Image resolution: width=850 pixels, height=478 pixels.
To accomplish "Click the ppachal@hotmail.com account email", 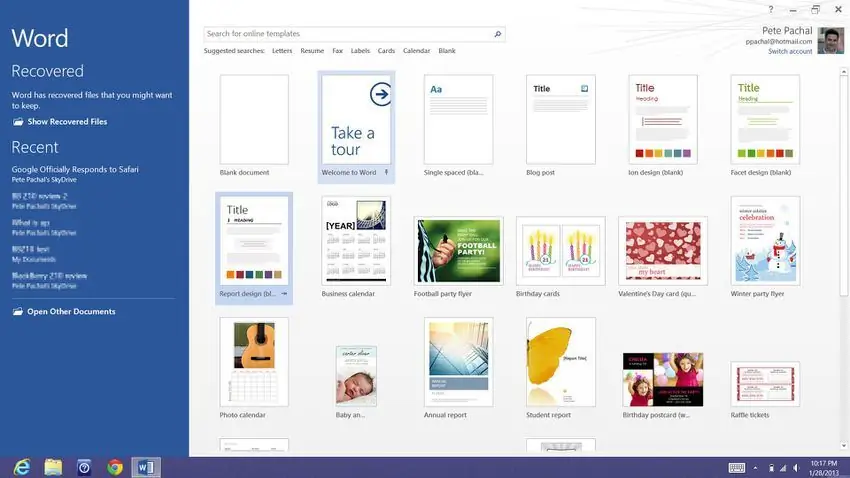I will (x=778, y=42).
